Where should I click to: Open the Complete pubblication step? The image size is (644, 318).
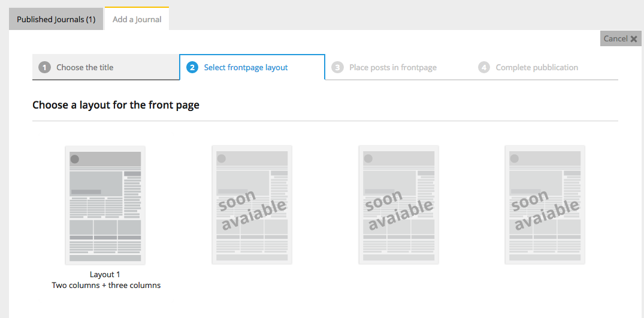[x=545, y=67]
